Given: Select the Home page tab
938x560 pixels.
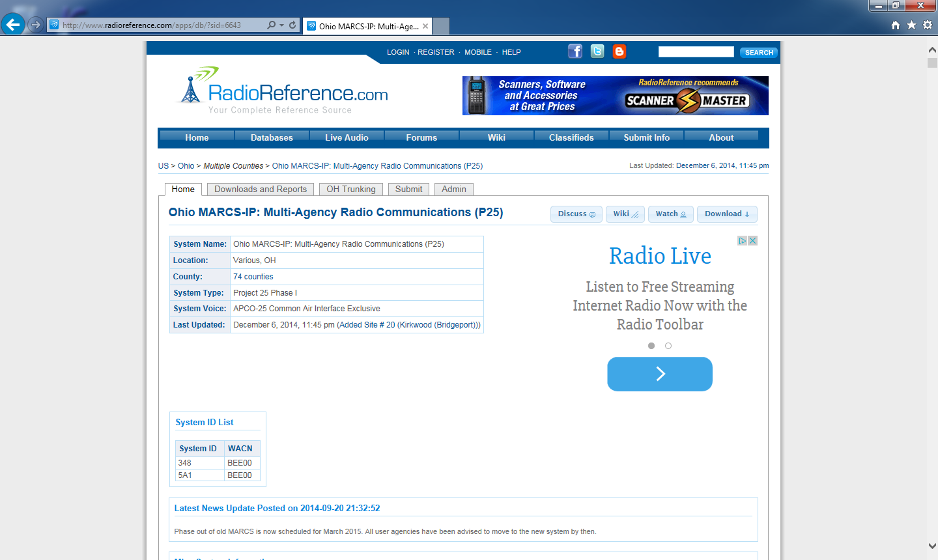Looking at the screenshot, I should click(x=183, y=189).
